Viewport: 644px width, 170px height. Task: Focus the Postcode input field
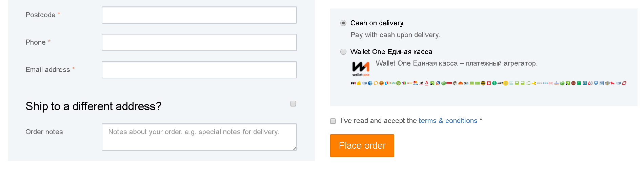coord(199,15)
